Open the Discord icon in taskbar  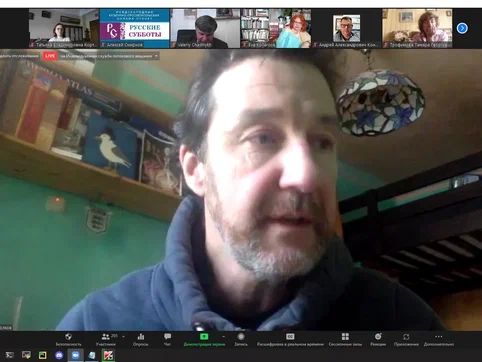pos(59,355)
